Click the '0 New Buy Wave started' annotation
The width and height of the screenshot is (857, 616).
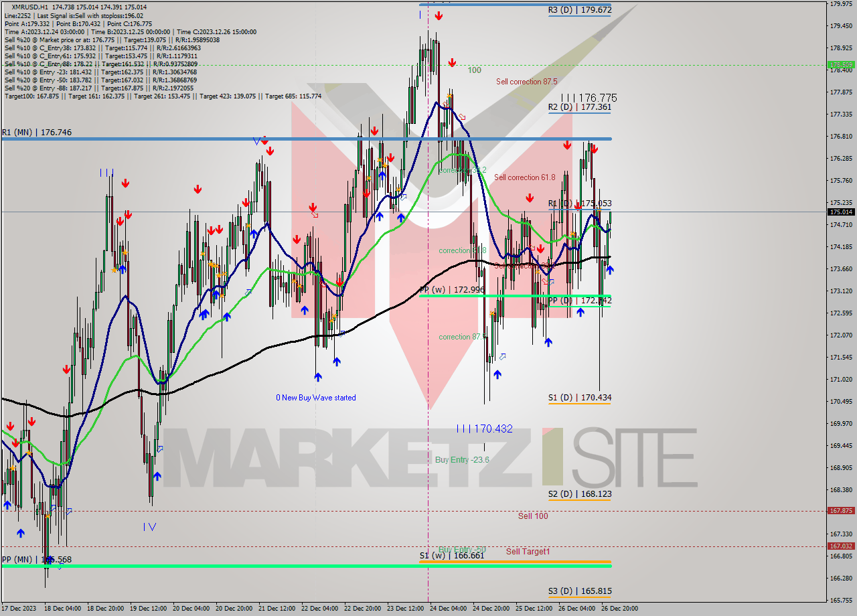[x=316, y=398]
